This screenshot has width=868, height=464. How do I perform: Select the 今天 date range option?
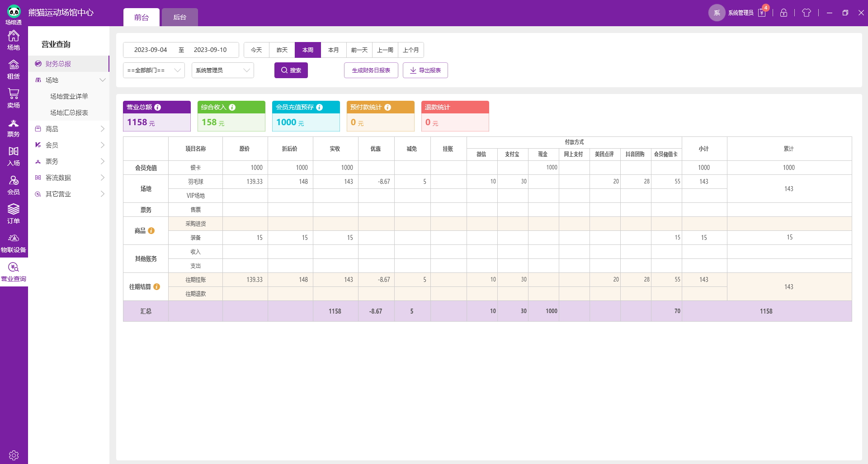point(256,50)
